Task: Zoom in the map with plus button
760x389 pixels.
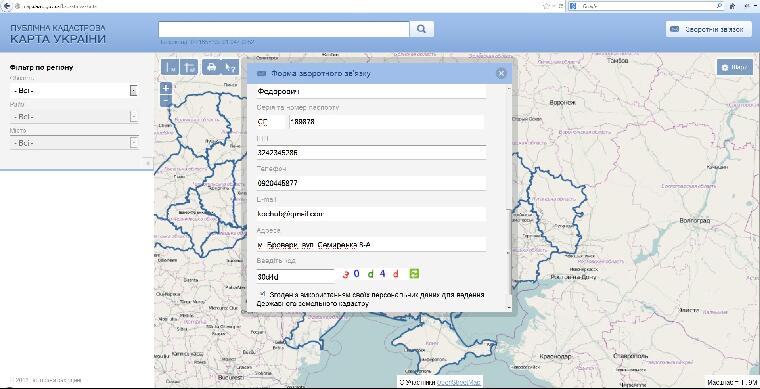Action: pos(166,88)
